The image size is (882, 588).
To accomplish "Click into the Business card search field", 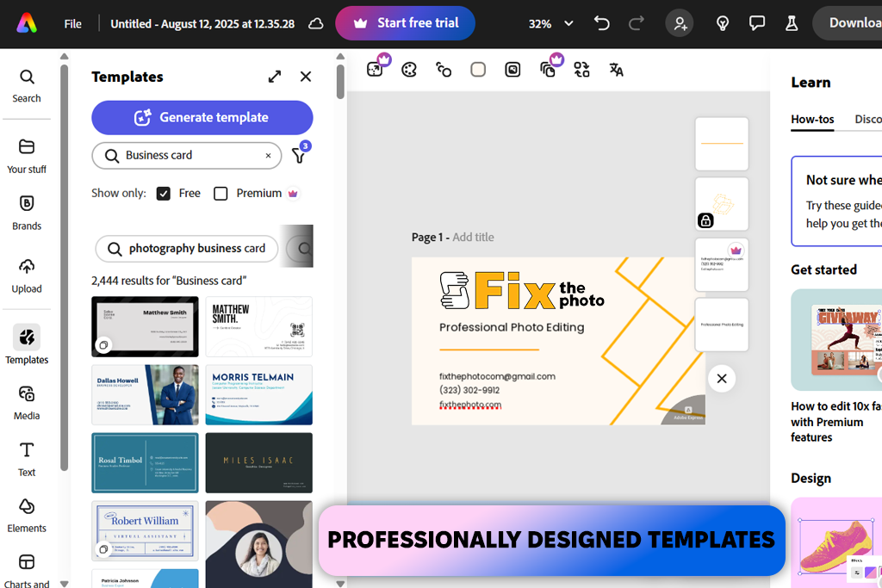I will click(x=186, y=155).
